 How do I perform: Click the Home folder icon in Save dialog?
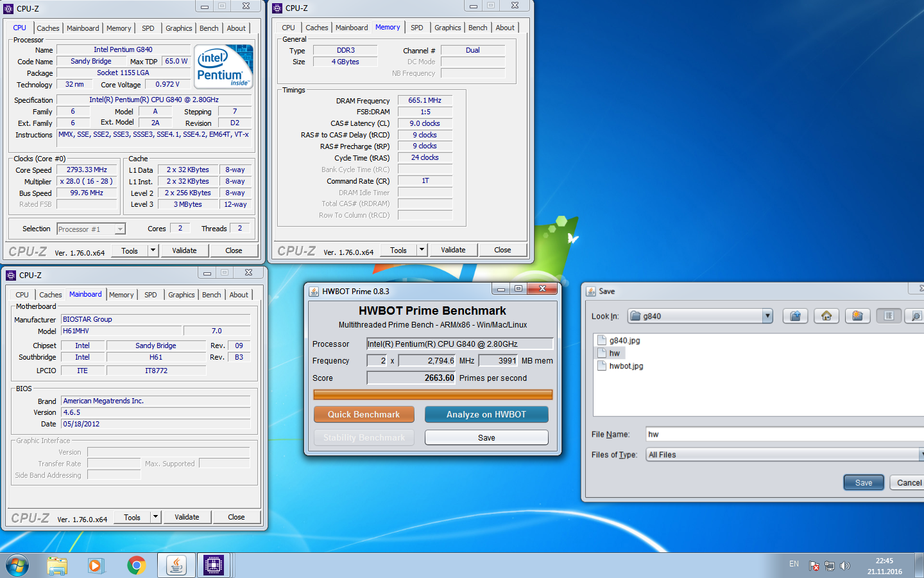(x=826, y=316)
